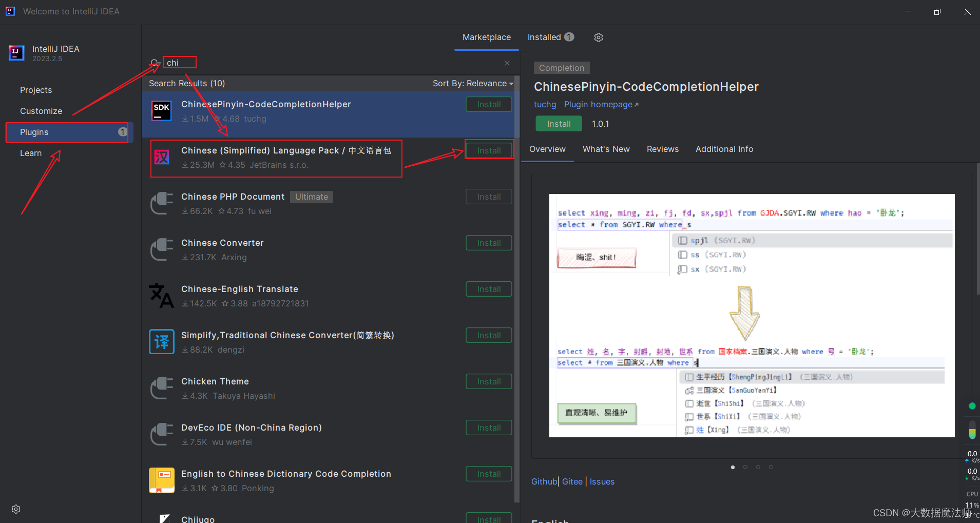Open the Sort By Relevance dropdown

pos(473,84)
